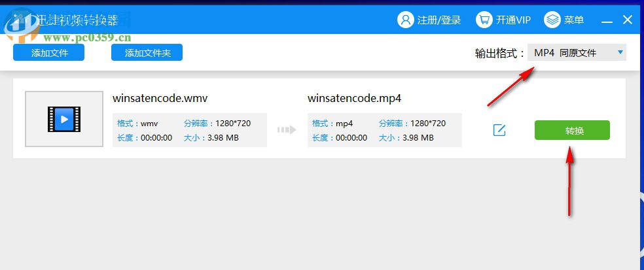Click source format value wmv
Image resolution: width=644 pixels, height=270 pixels.
click(x=149, y=124)
